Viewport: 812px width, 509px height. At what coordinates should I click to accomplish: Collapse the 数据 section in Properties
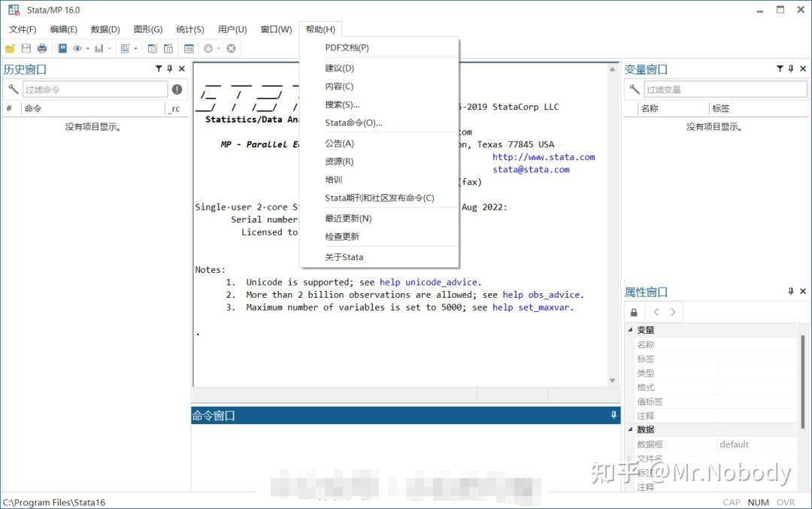(630, 429)
